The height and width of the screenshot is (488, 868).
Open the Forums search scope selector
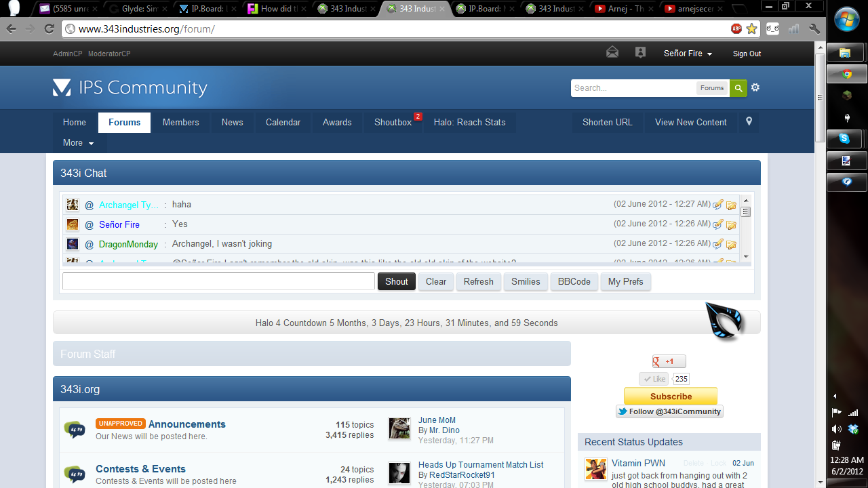pos(712,88)
